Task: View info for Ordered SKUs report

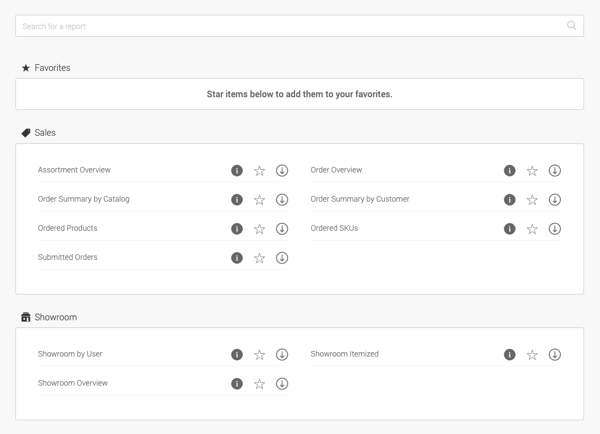Action: tap(509, 228)
